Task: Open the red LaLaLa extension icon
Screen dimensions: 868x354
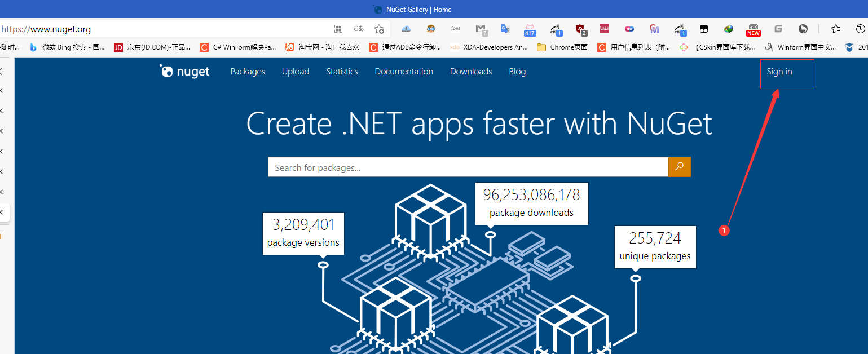Action: coord(605,29)
